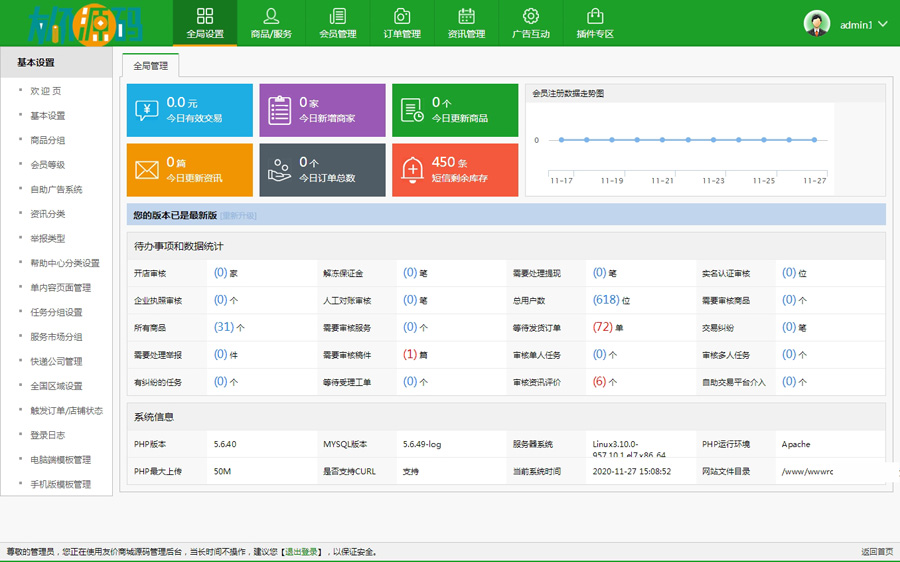Open 会员等级 in the left sidebar
The image size is (900, 562).
pyautogui.click(x=47, y=165)
